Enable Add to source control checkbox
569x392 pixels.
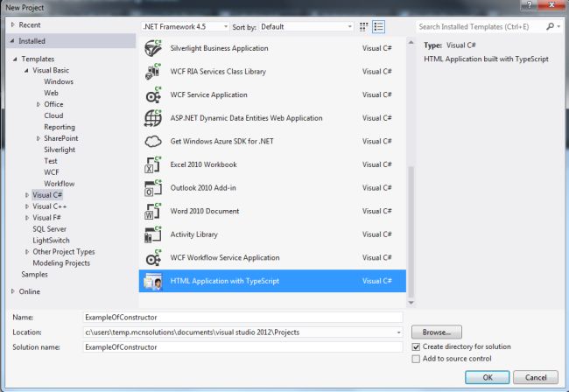416,359
